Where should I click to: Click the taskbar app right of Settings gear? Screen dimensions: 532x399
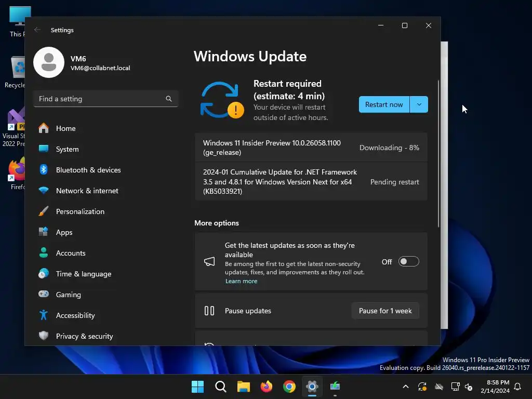(335, 387)
